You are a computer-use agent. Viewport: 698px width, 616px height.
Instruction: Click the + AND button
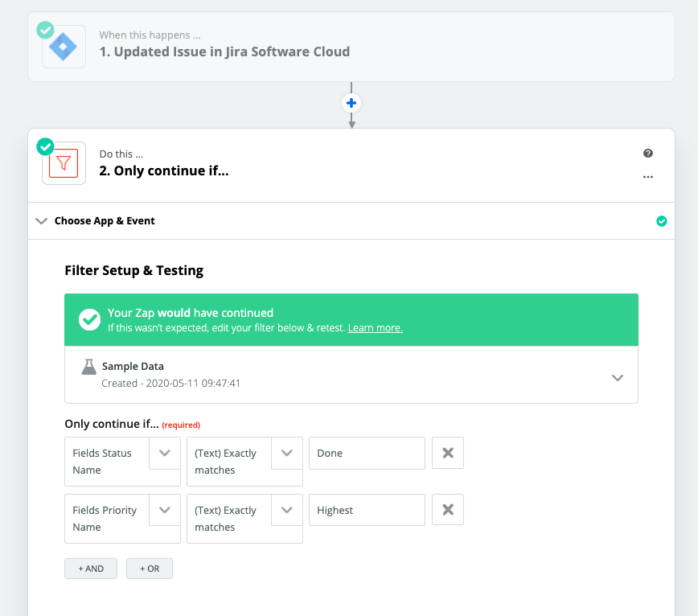coord(90,568)
